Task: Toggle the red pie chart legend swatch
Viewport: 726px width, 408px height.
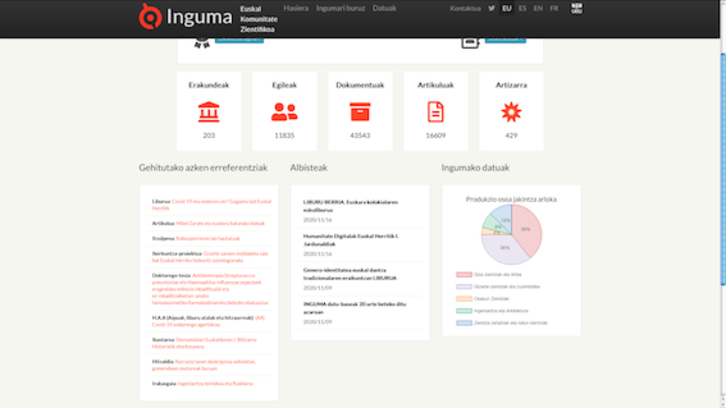Action: (464, 273)
